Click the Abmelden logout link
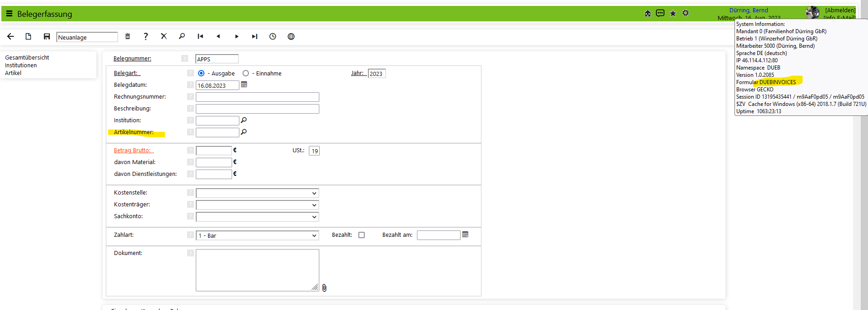Viewport: 868px width, 310px height. [x=840, y=10]
